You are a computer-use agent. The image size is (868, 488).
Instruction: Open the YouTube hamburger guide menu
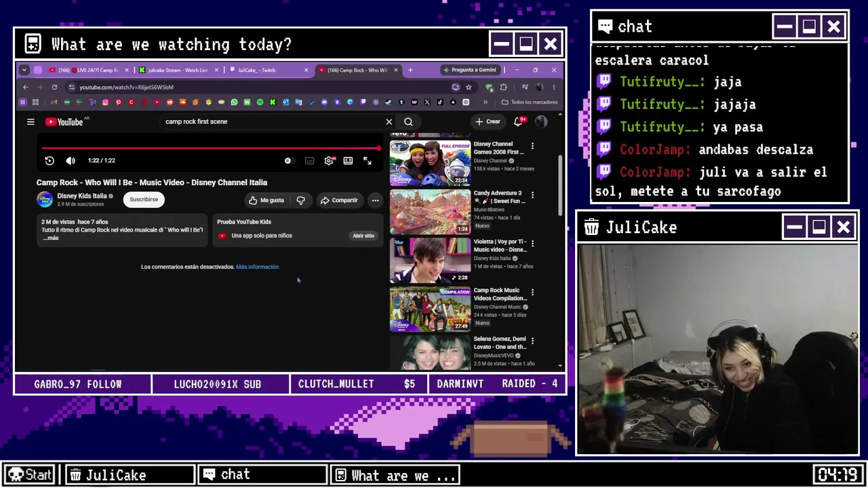click(x=31, y=122)
